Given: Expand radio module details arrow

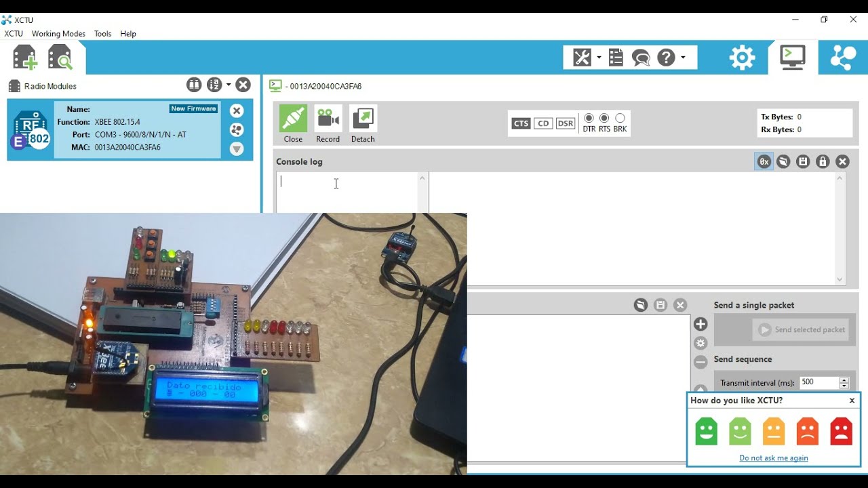Looking at the screenshot, I should pyautogui.click(x=237, y=148).
